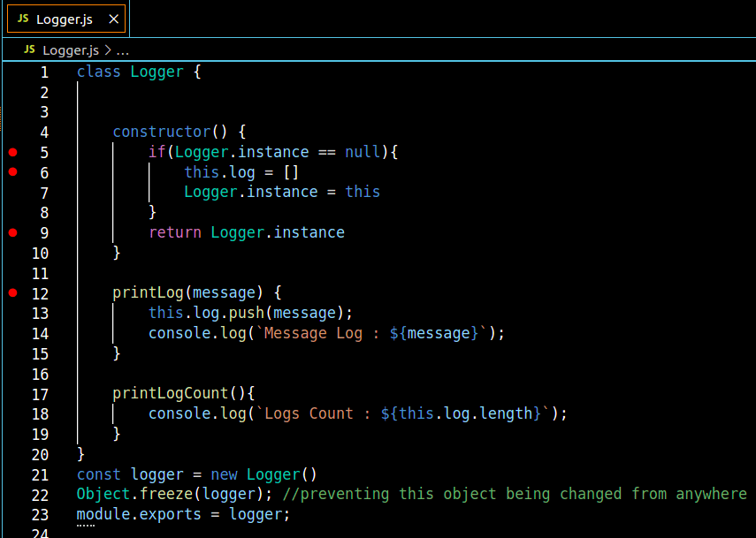Image resolution: width=756 pixels, height=538 pixels.
Task: Click line number 20 in the gutter
Action: pos(40,454)
